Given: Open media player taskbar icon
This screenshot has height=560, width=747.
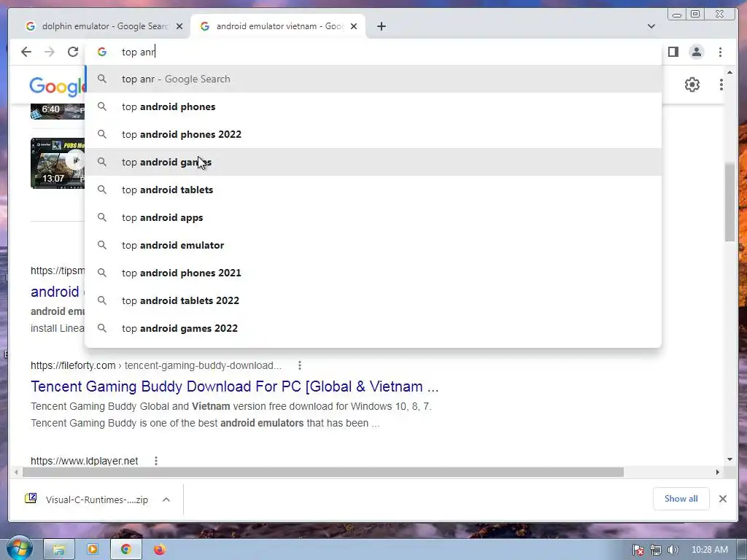Looking at the screenshot, I should (x=93, y=550).
